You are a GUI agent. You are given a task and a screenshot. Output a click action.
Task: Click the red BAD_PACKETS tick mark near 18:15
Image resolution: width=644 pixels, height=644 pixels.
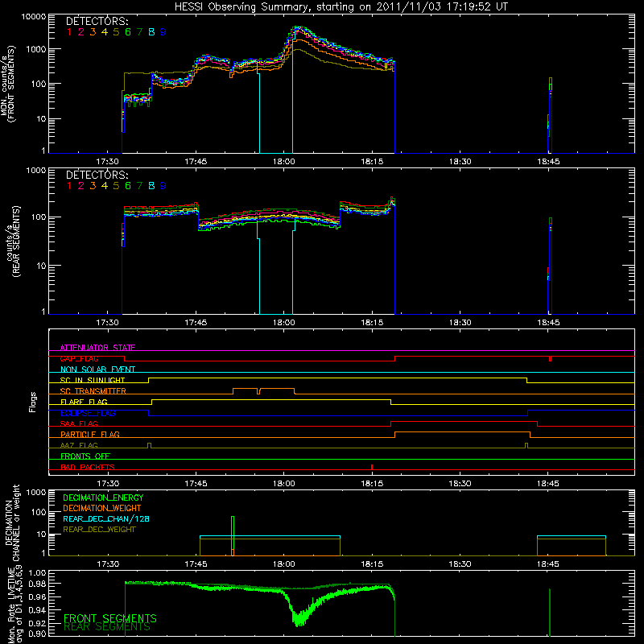372,467
